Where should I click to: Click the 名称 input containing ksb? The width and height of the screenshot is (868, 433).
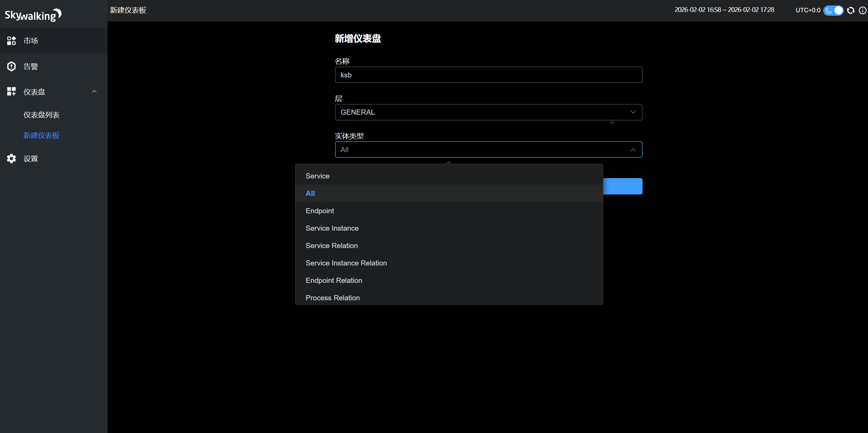click(x=488, y=75)
